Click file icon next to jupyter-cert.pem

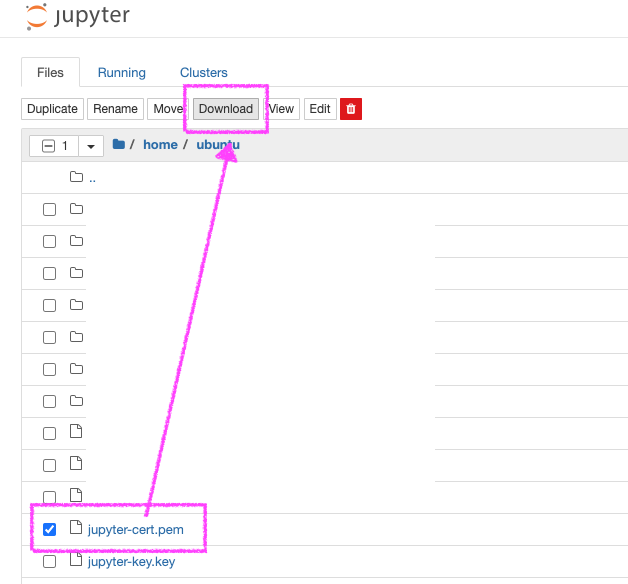[x=76, y=528]
